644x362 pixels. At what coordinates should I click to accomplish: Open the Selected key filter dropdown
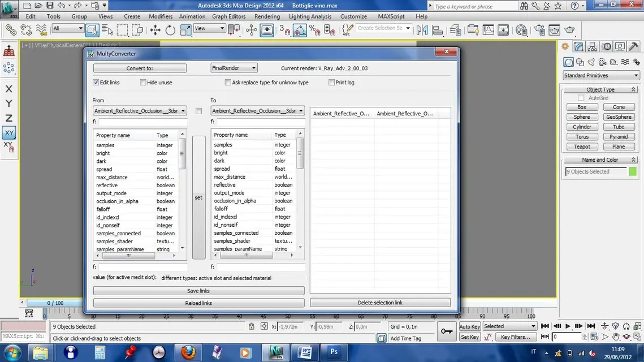(509, 326)
